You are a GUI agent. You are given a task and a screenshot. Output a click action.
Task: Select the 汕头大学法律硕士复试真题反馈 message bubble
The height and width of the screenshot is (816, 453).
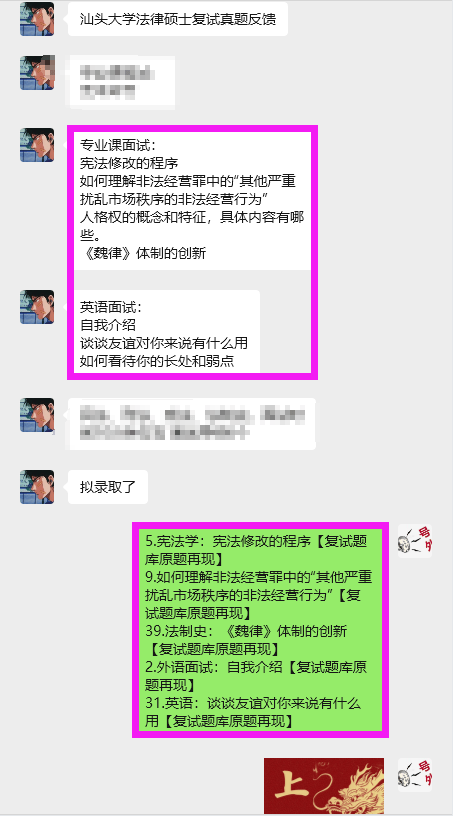coord(178,20)
